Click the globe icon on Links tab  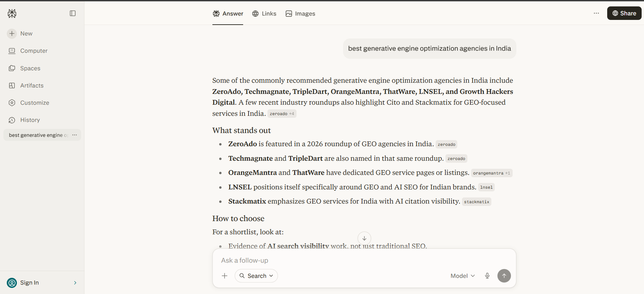pos(256,14)
